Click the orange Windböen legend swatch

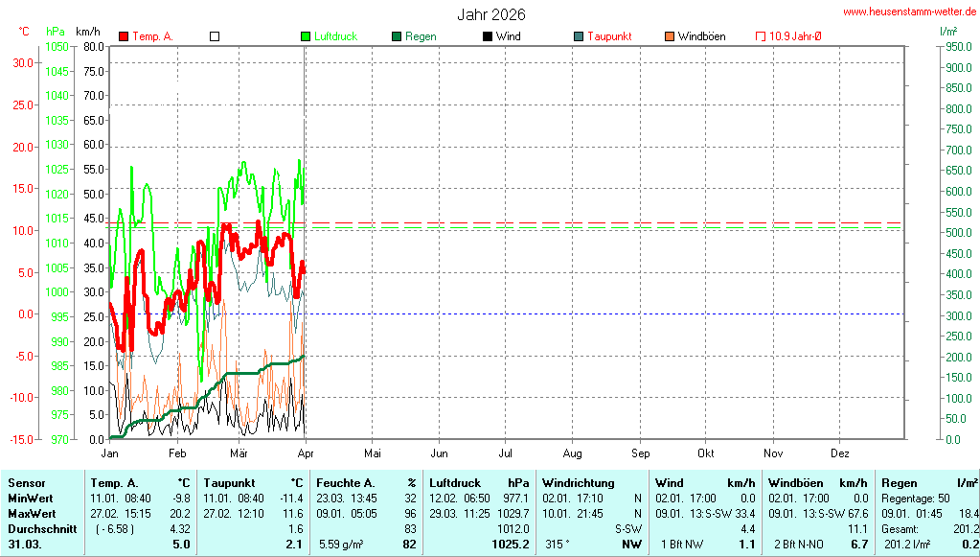[669, 36]
